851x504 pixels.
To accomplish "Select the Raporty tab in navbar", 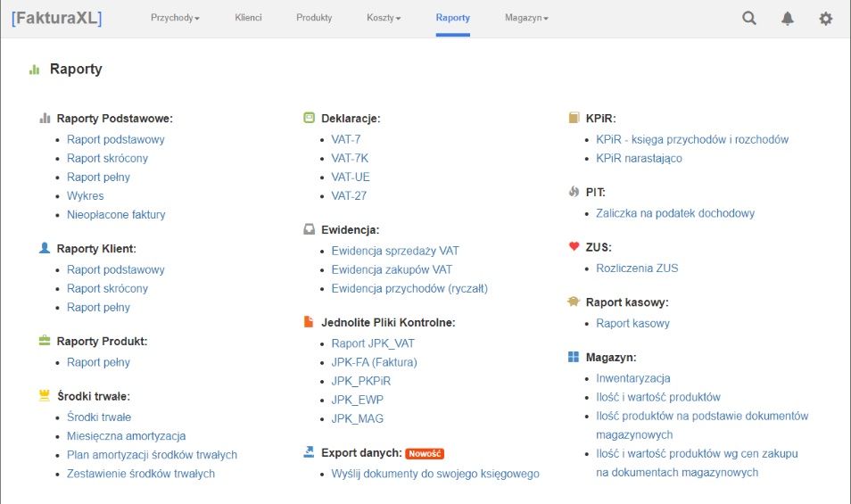I will (452, 18).
